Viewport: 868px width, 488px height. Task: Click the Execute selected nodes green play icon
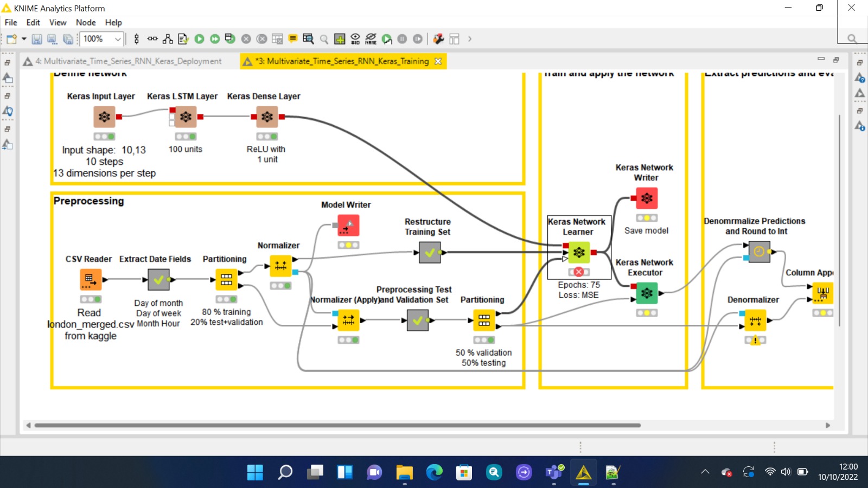pos(199,39)
